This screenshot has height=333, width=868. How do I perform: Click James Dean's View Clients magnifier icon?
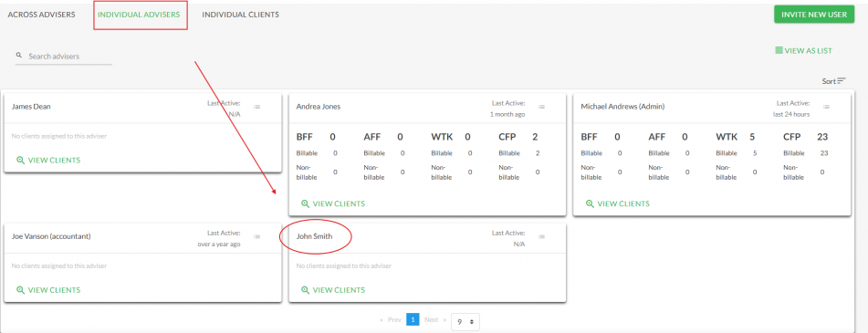(x=20, y=161)
